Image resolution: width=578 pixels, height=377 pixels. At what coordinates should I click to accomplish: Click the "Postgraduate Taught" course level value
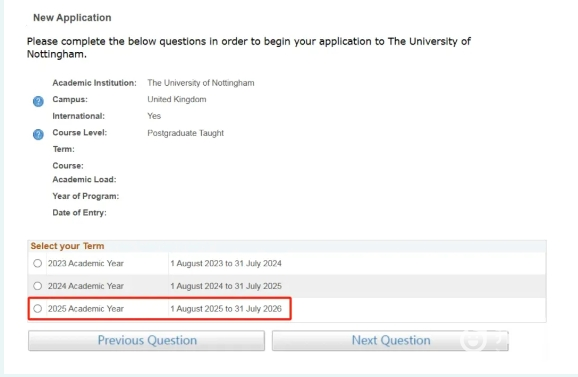tap(185, 133)
